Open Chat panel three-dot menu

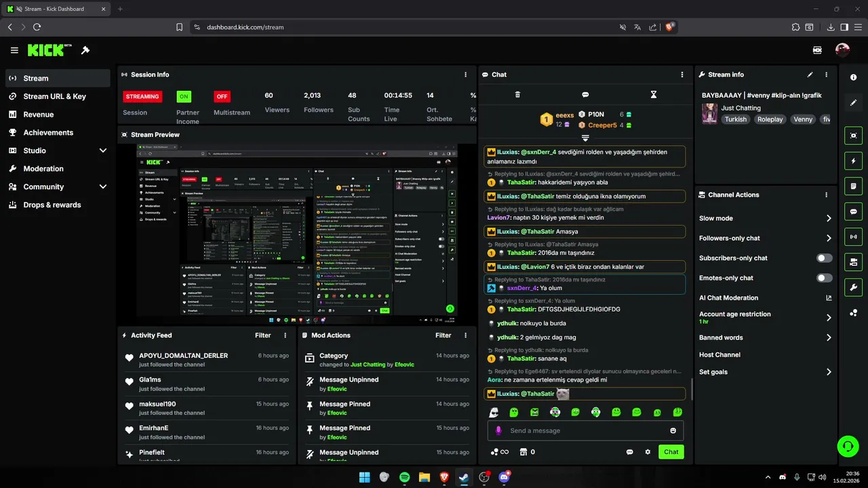[682, 75]
